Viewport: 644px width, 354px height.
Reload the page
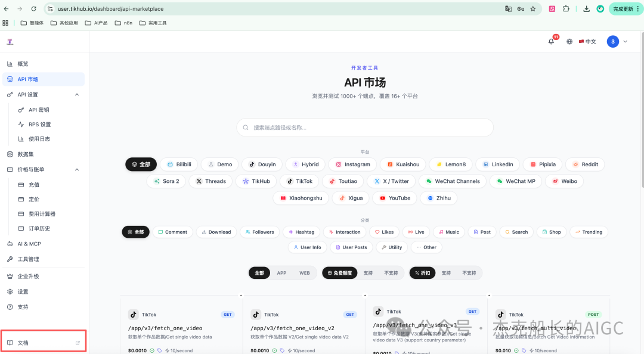pos(33,8)
